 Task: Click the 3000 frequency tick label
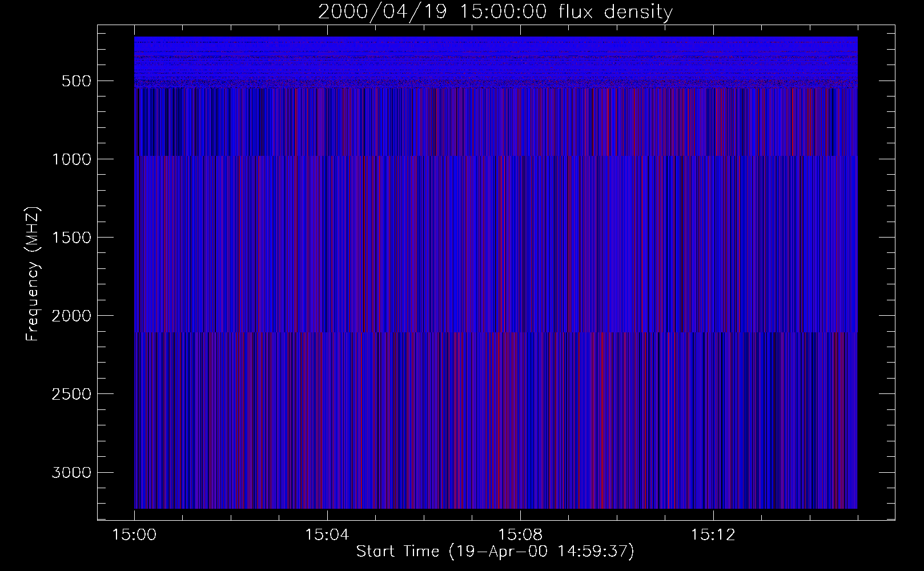point(71,473)
